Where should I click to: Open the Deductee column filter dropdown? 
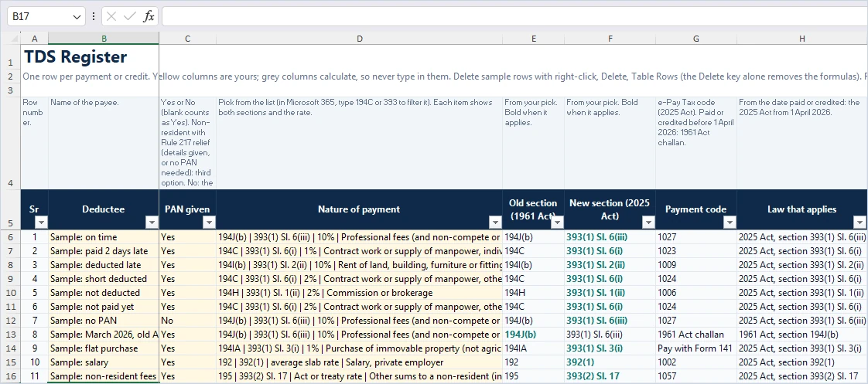pos(152,222)
